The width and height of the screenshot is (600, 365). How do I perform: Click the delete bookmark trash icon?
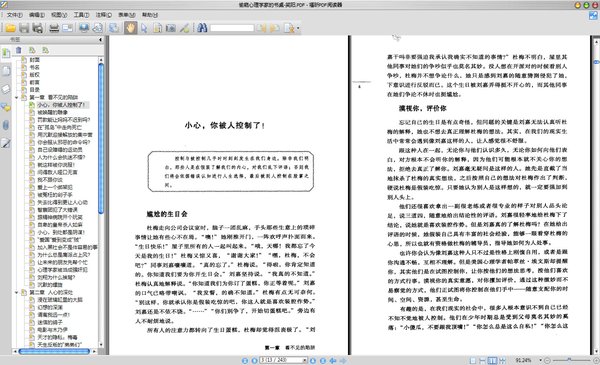coord(18,50)
